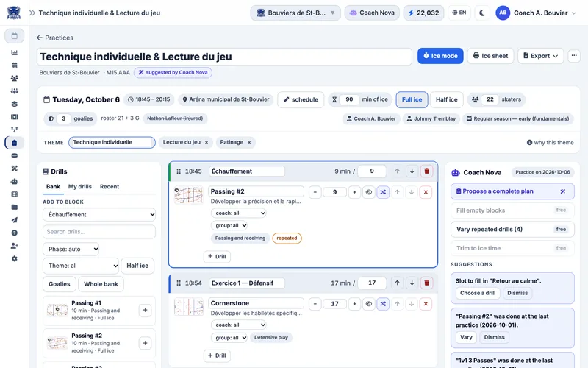Open the Bouviers de St-B... team selector

pyautogui.click(x=295, y=13)
